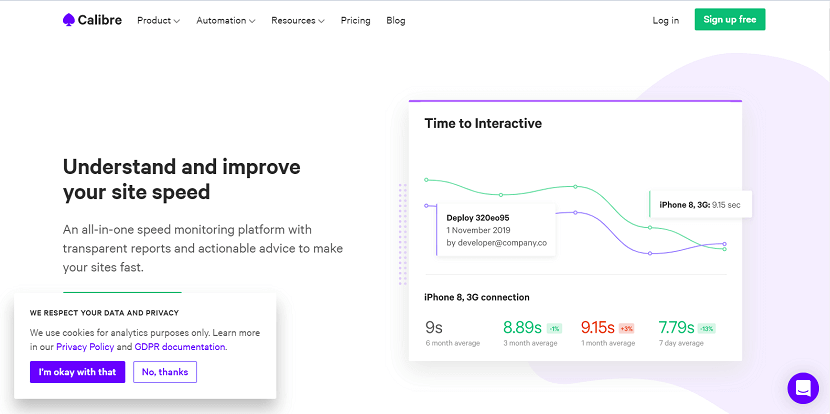Click the Calibre wordmark text
This screenshot has width=830, height=414.
click(100, 20)
